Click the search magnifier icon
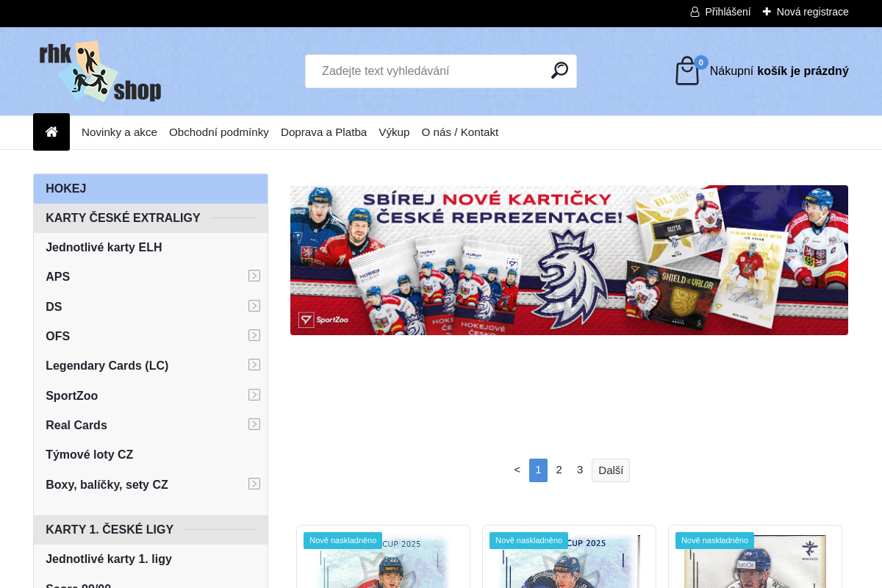Image resolution: width=882 pixels, height=588 pixels. point(559,71)
